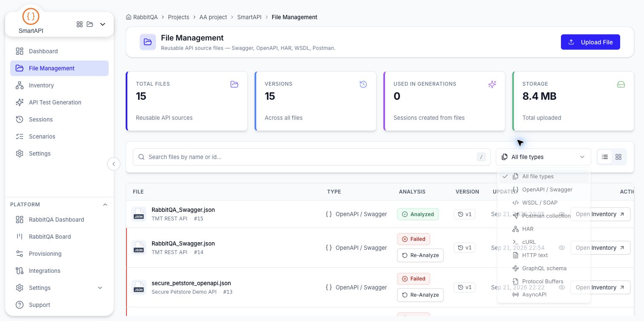Screen dimensions: 644x321
Task: Click eye icon for RabbitQA_Swagger.json #14
Action: (562, 248)
